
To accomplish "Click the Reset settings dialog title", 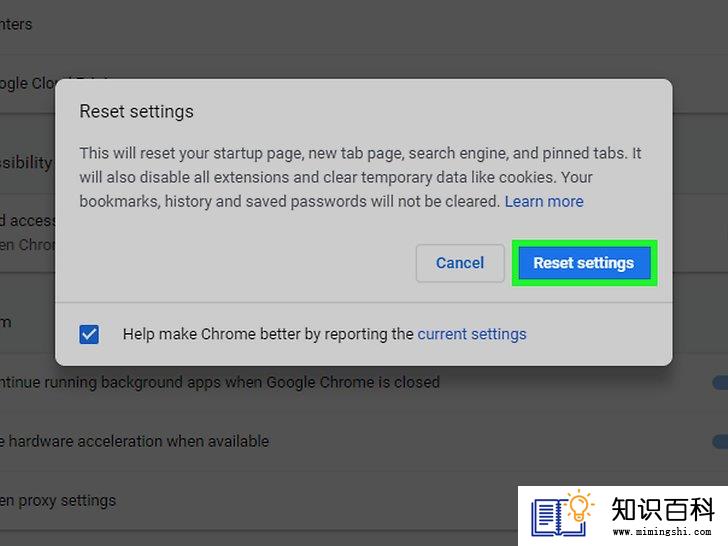I will click(136, 111).
